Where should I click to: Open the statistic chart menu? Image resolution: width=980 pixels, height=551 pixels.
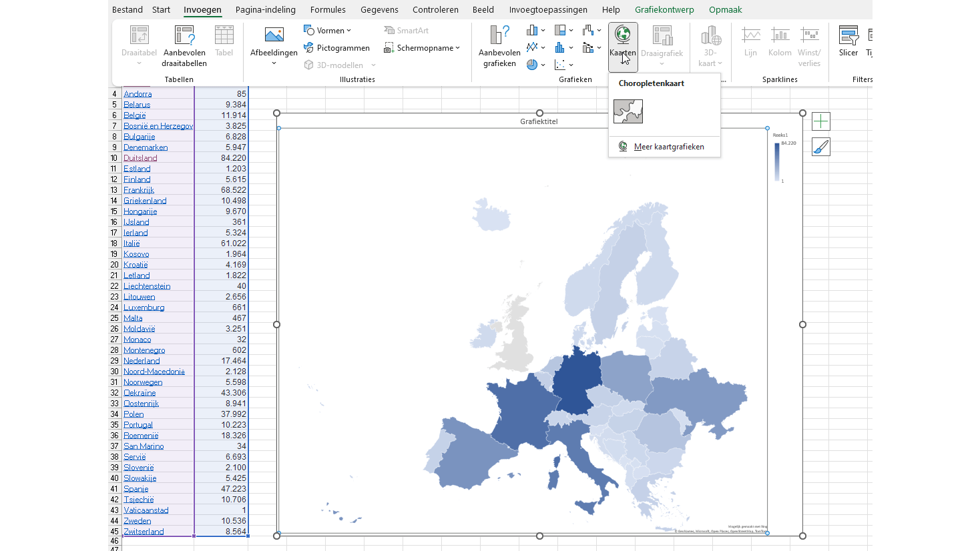[x=563, y=48]
